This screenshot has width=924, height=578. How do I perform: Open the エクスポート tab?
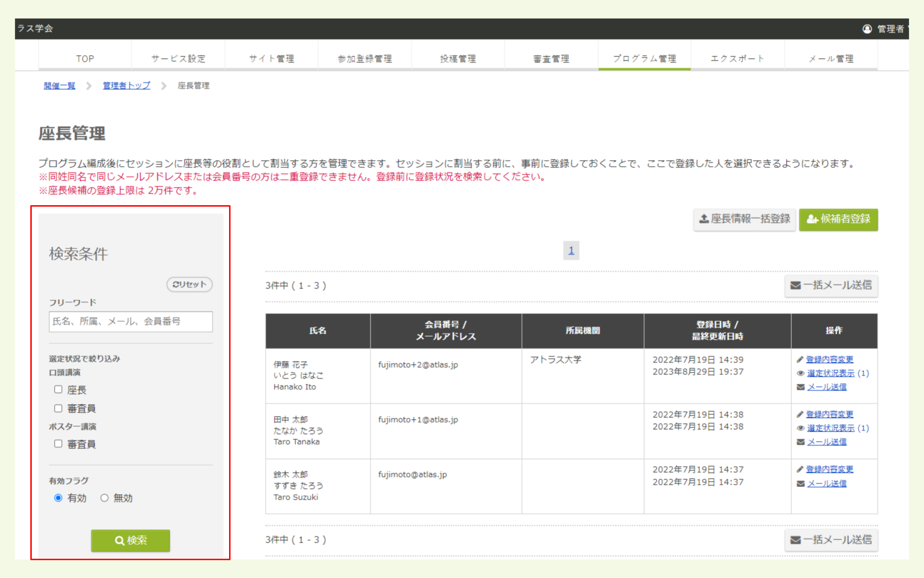pyautogui.click(x=737, y=58)
